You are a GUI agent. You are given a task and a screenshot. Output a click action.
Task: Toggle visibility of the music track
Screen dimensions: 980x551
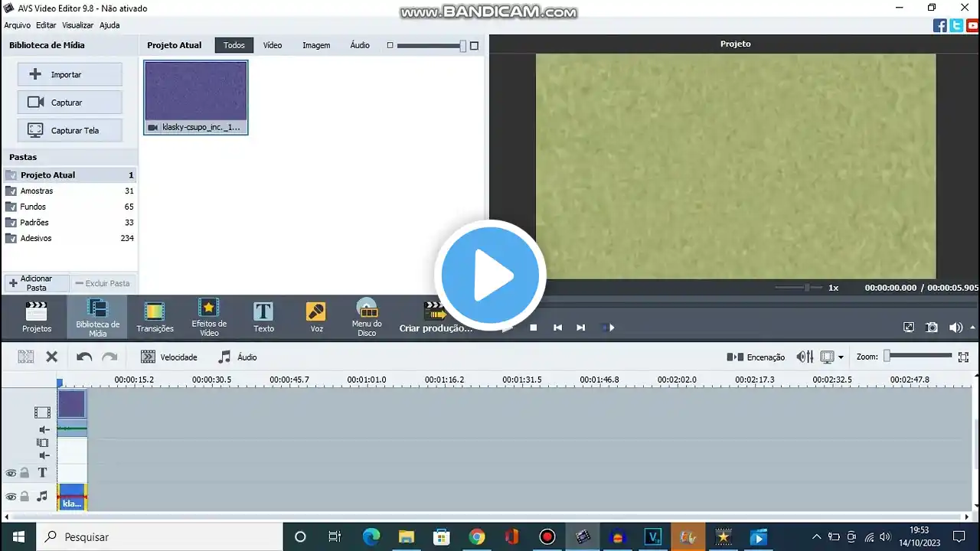pyautogui.click(x=11, y=497)
